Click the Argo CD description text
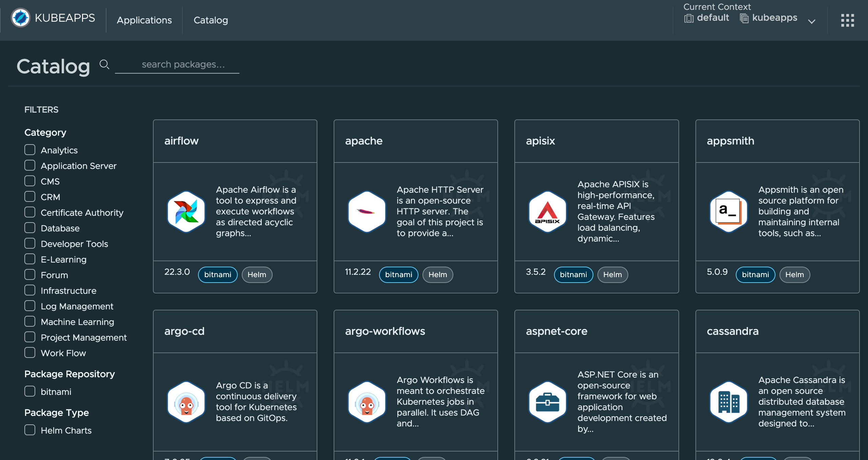Viewport: 868px width, 460px height. point(256,402)
